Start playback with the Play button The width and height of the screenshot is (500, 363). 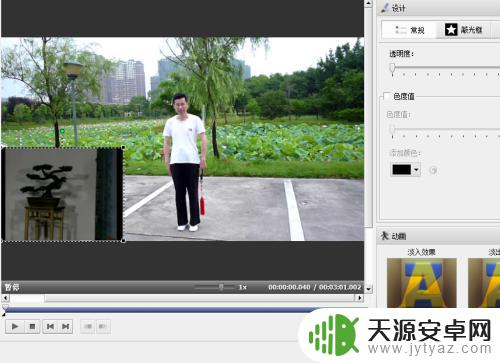15,326
